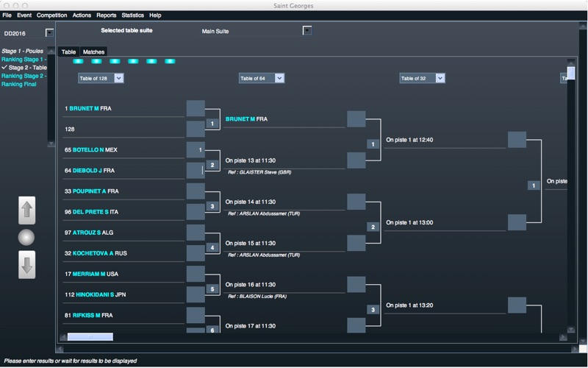This screenshot has height=368, width=588.
Task: Open the Main Suite dropdown arrow
Action: 307,30
